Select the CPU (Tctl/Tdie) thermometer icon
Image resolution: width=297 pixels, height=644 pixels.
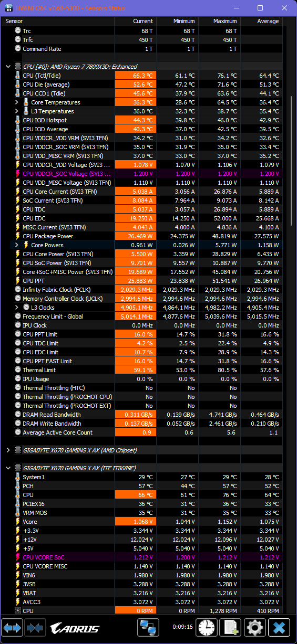(x=18, y=76)
